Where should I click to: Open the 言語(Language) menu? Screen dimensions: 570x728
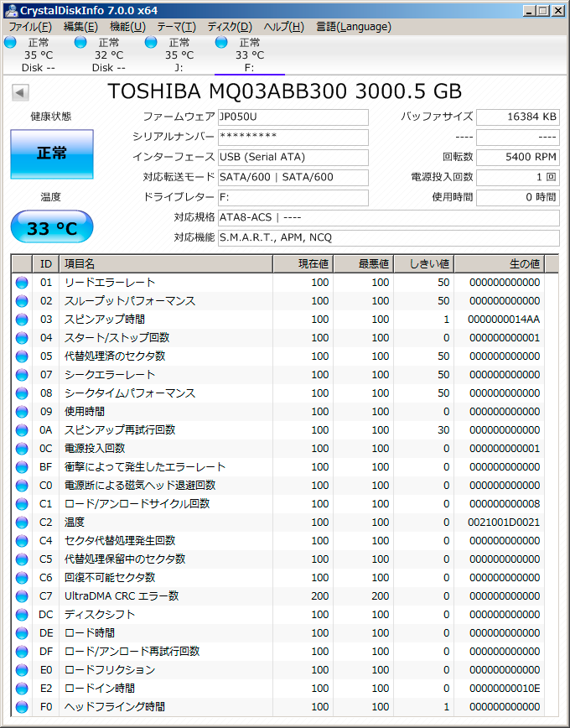click(x=353, y=27)
